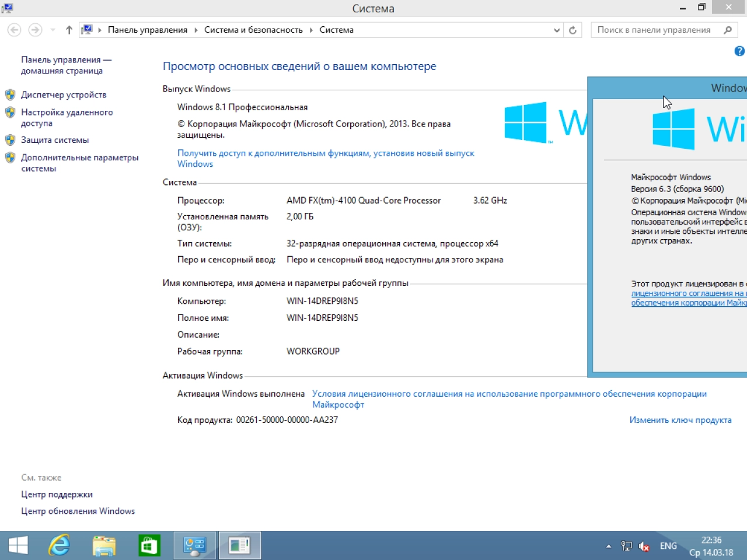Open Диспетчер устройств link
The height and width of the screenshot is (560, 747).
(64, 94)
